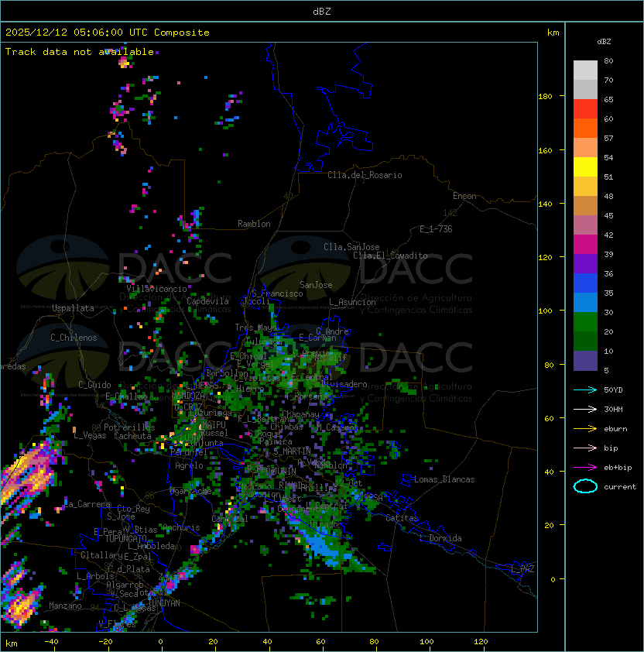Click the pink bip arrow icon
Image resolution: width=644 pixels, height=652 pixels.
[585, 448]
